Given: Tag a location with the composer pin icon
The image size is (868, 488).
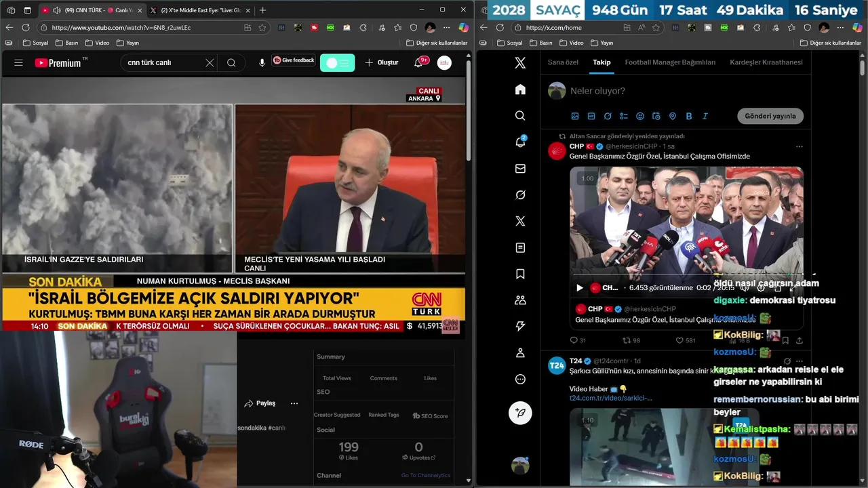Looking at the screenshot, I should pos(673,116).
